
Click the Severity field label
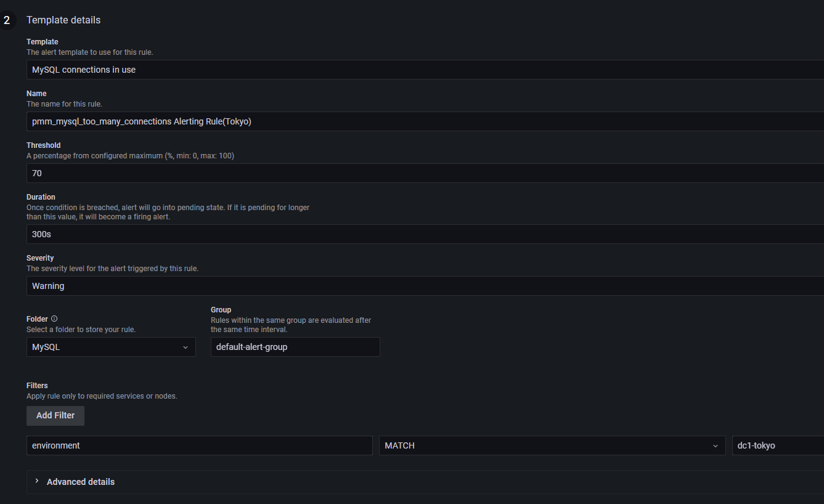click(x=40, y=258)
